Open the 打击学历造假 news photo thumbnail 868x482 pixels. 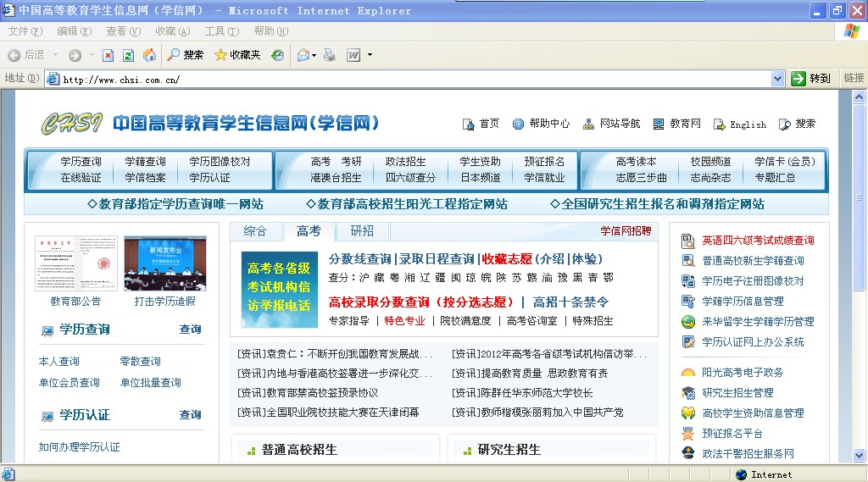coord(165,263)
